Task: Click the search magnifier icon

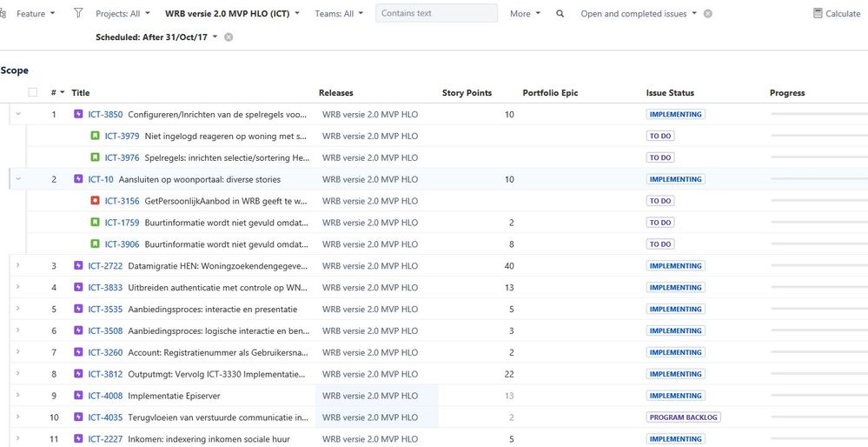Action: point(560,14)
